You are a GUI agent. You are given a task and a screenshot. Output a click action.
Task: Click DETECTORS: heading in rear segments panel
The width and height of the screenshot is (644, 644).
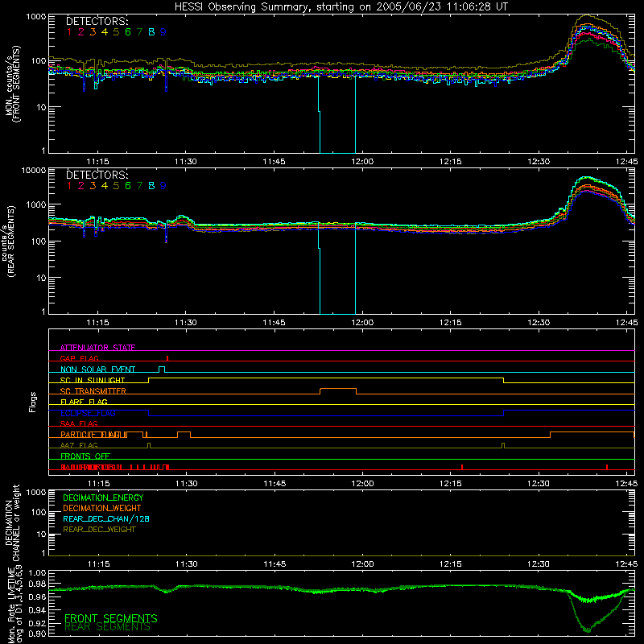[97, 175]
